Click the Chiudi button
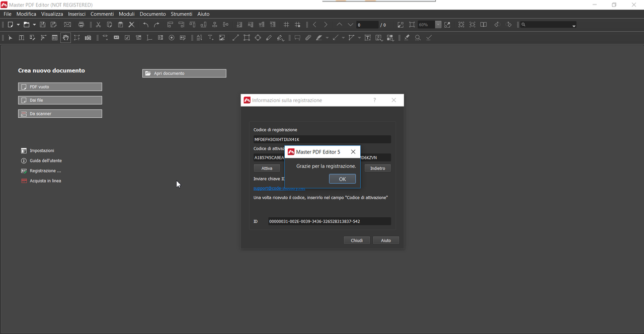This screenshot has width=644, height=334. (x=357, y=240)
